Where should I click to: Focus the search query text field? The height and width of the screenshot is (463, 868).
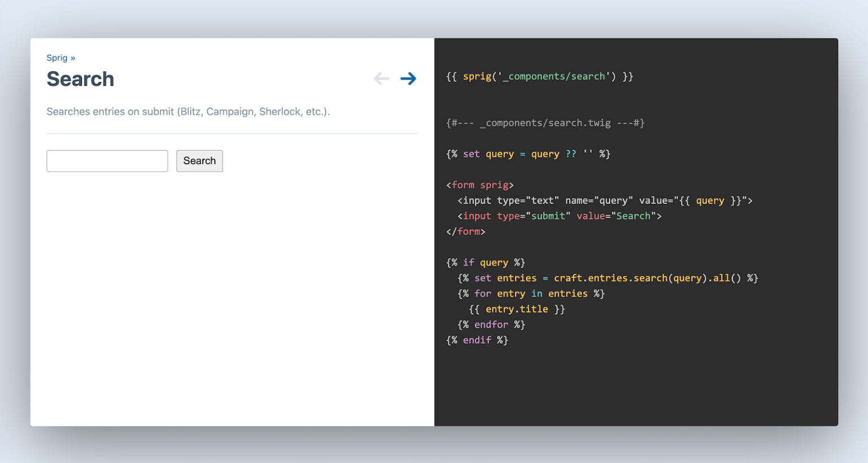[107, 161]
